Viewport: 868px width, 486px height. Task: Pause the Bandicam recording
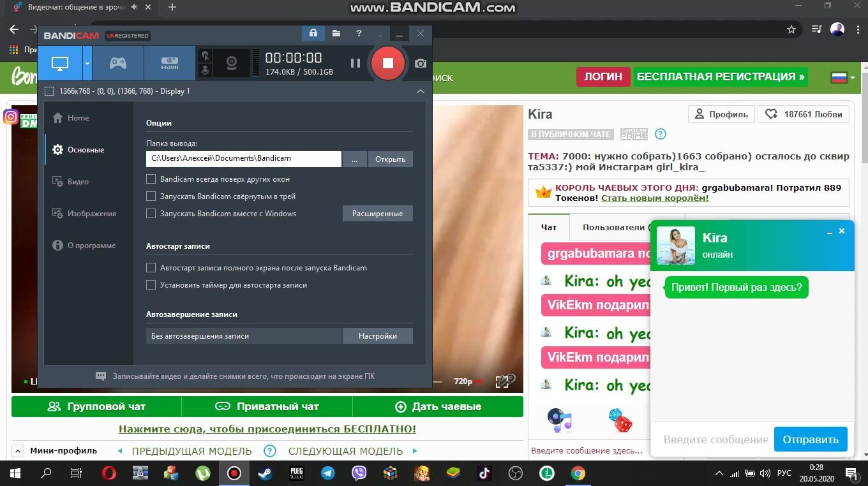tap(355, 63)
